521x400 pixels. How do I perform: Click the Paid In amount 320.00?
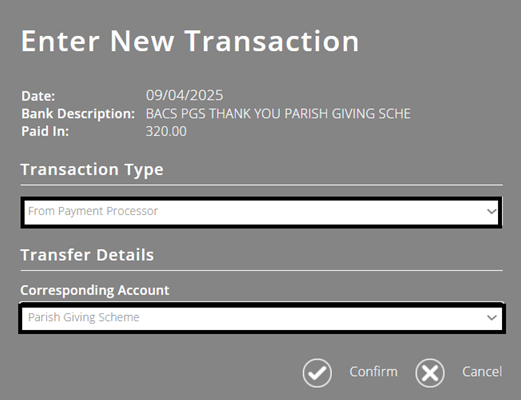click(x=166, y=131)
